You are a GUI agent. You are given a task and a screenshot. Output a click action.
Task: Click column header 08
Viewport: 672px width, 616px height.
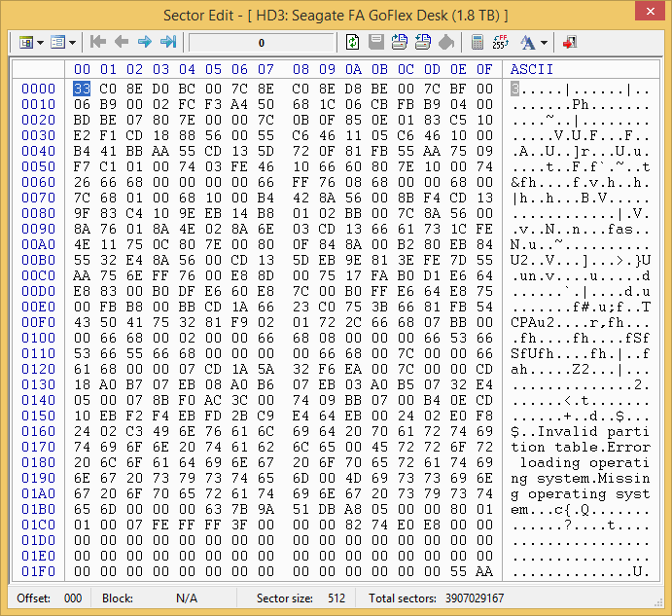(x=301, y=69)
